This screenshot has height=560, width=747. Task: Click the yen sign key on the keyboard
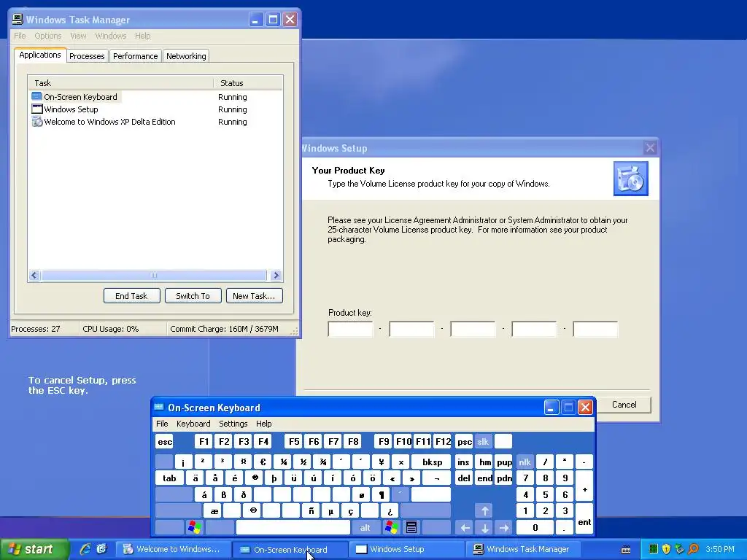pyautogui.click(x=381, y=462)
